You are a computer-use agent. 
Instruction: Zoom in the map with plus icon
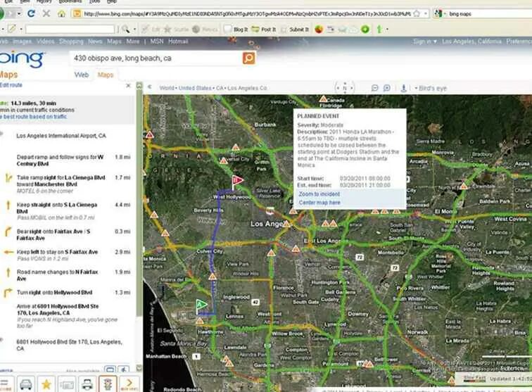(386, 88)
